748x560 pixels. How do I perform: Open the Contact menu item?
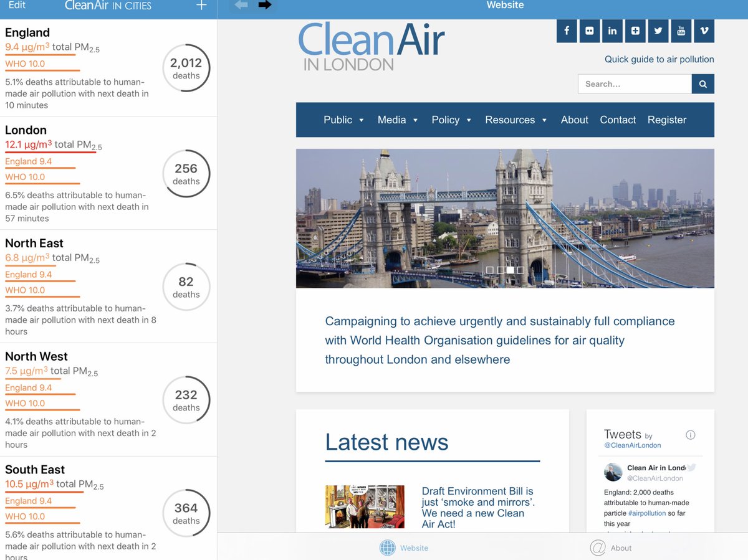(x=618, y=120)
